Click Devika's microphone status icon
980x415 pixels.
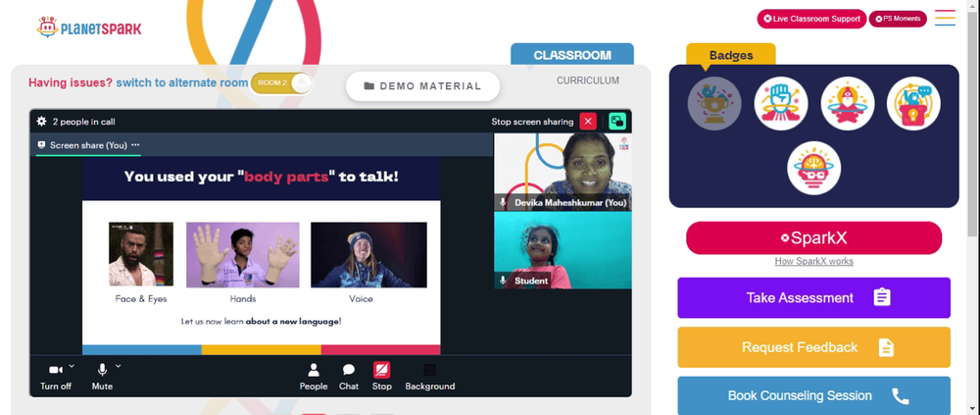(503, 202)
